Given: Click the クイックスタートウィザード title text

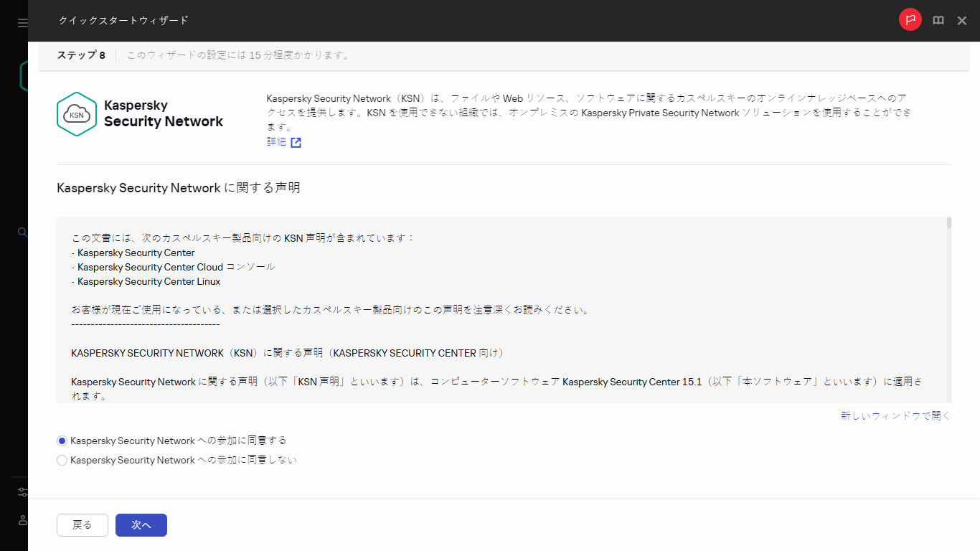Looking at the screenshot, I should (x=123, y=21).
